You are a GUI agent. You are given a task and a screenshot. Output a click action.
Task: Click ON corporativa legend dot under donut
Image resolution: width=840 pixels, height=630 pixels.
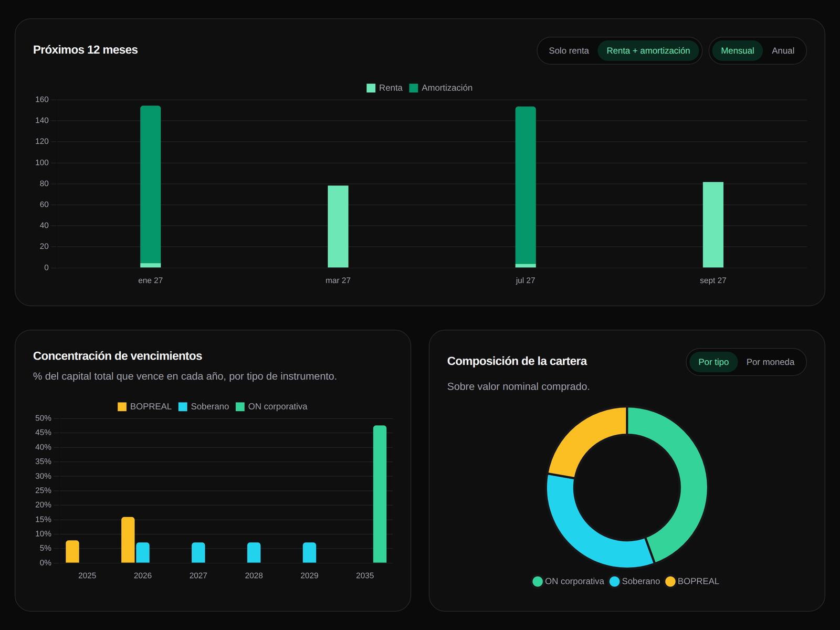(x=538, y=582)
